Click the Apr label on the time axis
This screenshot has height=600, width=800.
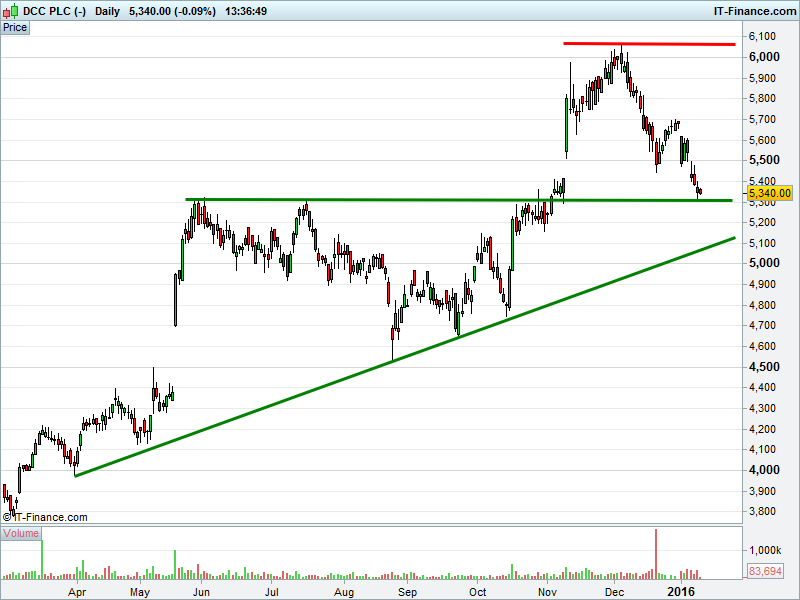coord(77,591)
